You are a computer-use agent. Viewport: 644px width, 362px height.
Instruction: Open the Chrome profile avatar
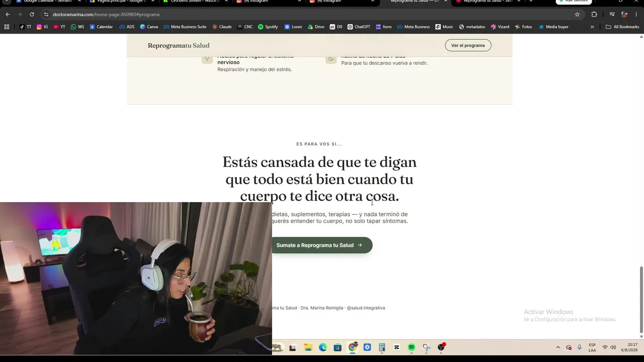624,15
